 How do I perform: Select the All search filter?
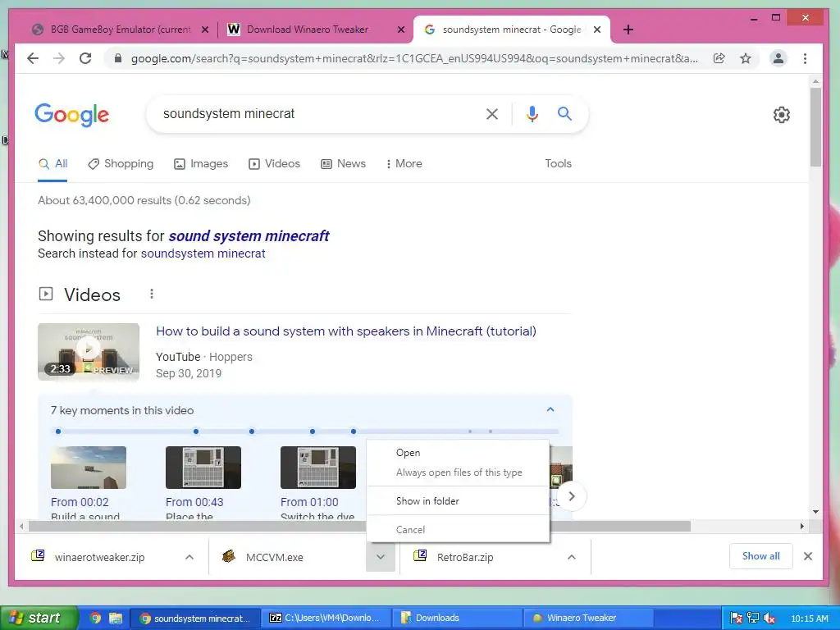tap(52, 164)
